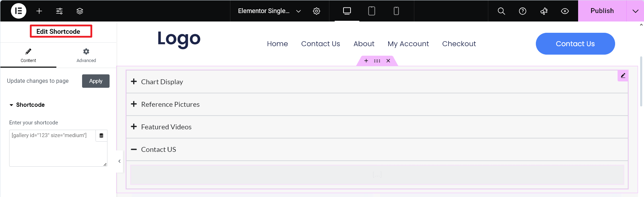This screenshot has height=197, width=644.
Task: Open the Publish options dropdown arrow
Action: pyautogui.click(x=635, y=11)
